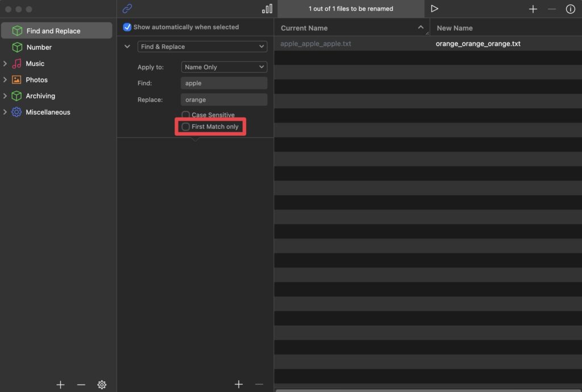Image resolution: width=582 pixels, height=392 pixels.
Task: Enable the First Match only checkbox
Action: [186, 127]
